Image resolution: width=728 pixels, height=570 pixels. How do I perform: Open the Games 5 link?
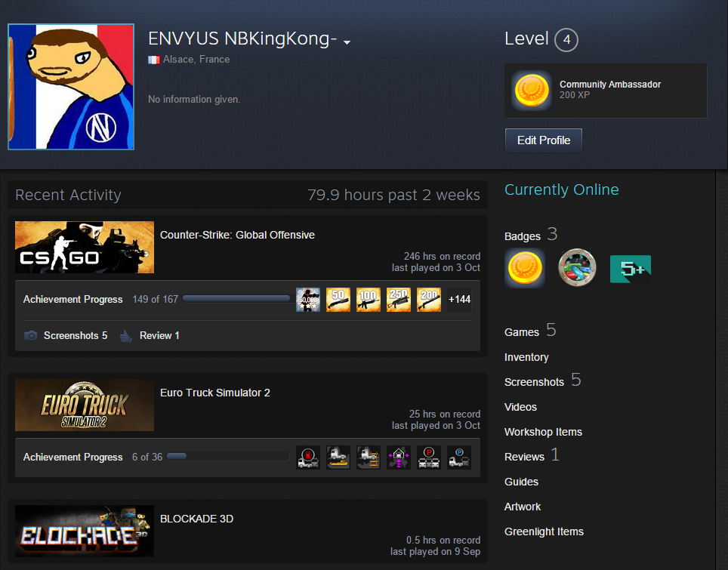point(530,331)
